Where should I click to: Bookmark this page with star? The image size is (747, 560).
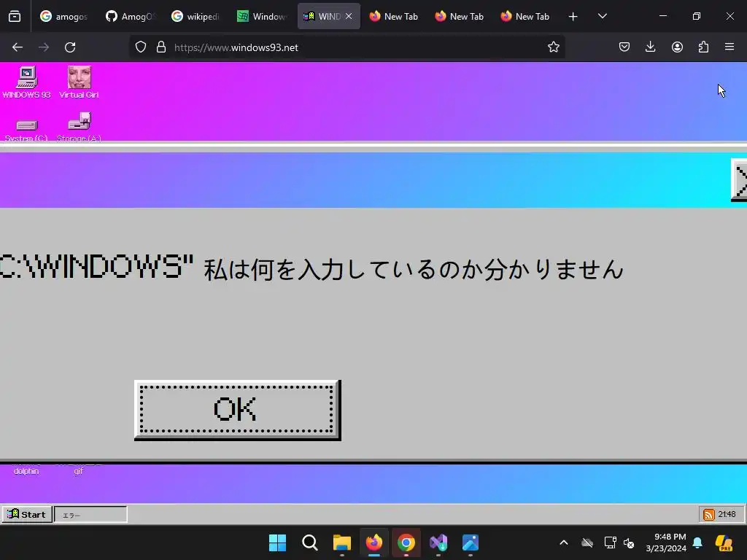coord(553,47)
